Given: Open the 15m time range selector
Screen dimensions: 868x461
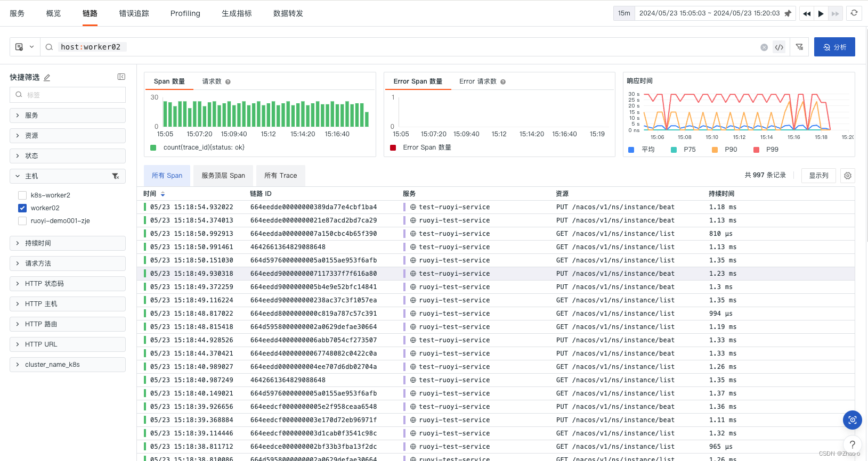Looking at the screenshot, I should (x=624, y=13).
